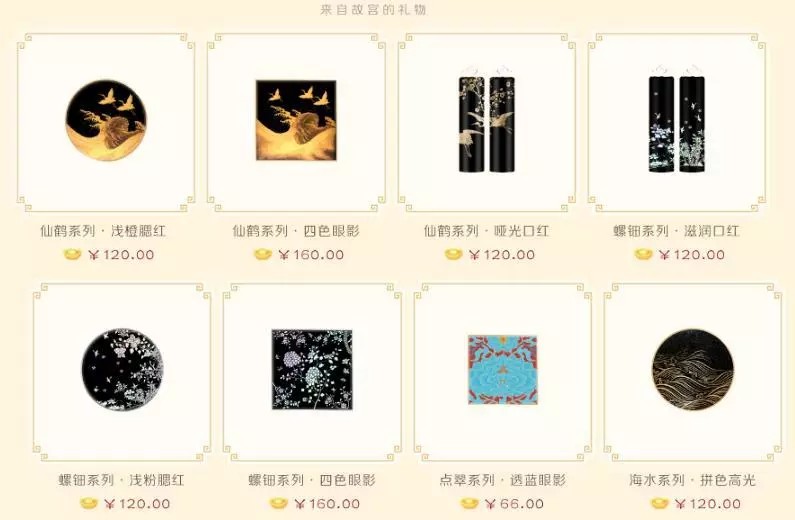Click the gold ingot icon under 仙鹤系列 四色眼影
The width and height of the screenshot is (795, 520).
[263, 254]
